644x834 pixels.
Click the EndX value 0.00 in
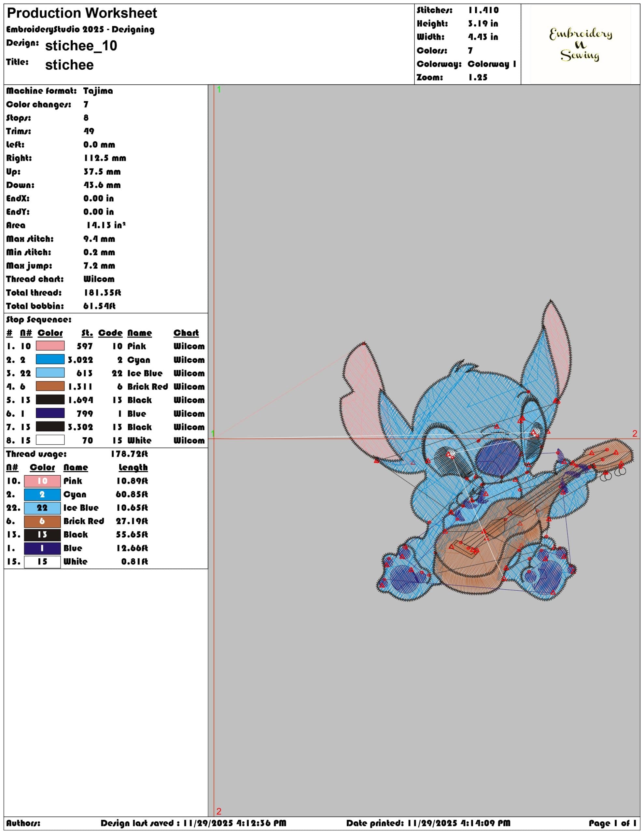pyautogui.click(x=99, y=199)
